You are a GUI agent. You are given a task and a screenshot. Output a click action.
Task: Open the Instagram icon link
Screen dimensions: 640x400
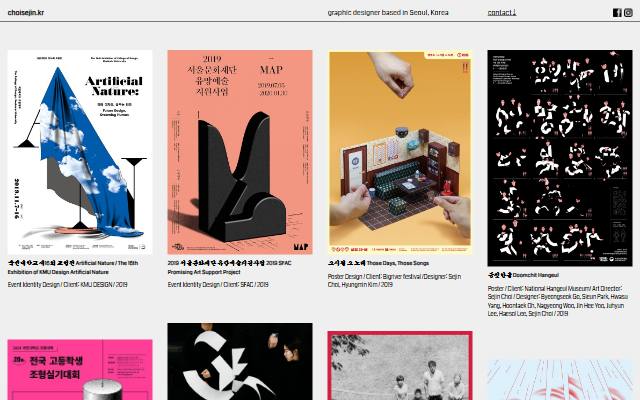628,13
